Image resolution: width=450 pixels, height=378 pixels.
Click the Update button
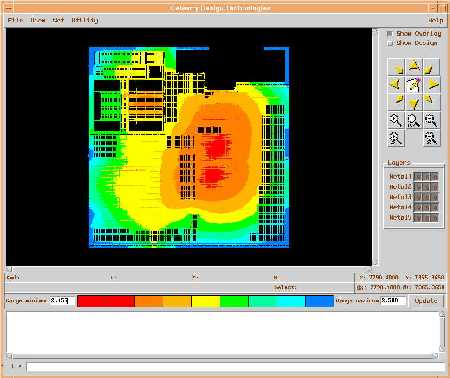[425, 301]
